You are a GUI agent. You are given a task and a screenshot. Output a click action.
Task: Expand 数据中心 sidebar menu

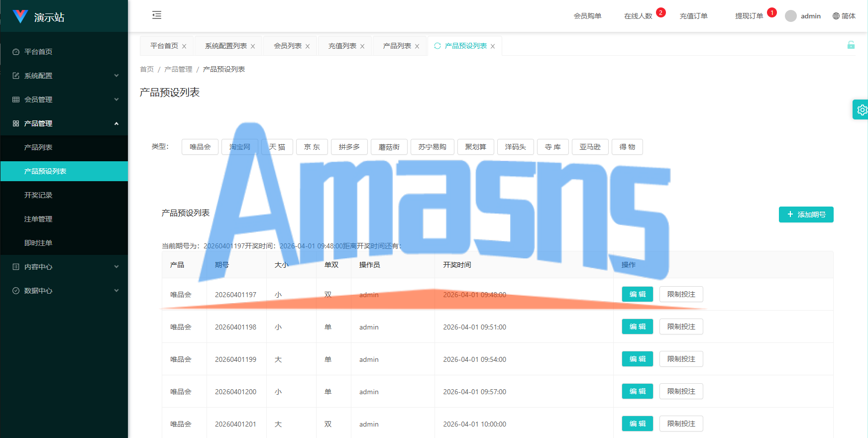64,291
